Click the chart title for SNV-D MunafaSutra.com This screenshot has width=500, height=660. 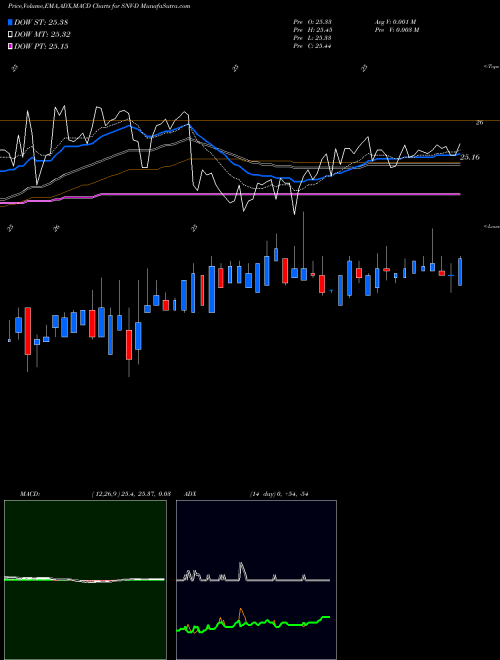pyautogui.click(x=99, y=6)
